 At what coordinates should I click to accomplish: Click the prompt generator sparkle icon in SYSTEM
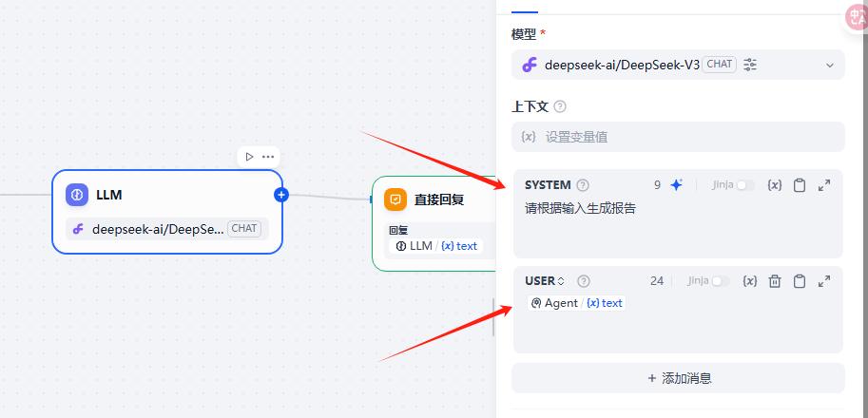tap(676, 185)
